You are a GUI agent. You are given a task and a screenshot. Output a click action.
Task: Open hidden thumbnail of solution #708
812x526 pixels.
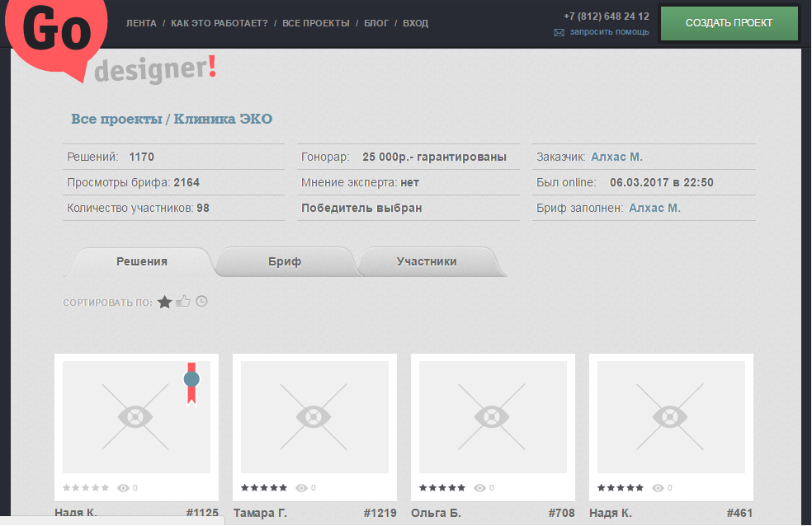pyautogui.click(x=493, y=417)
